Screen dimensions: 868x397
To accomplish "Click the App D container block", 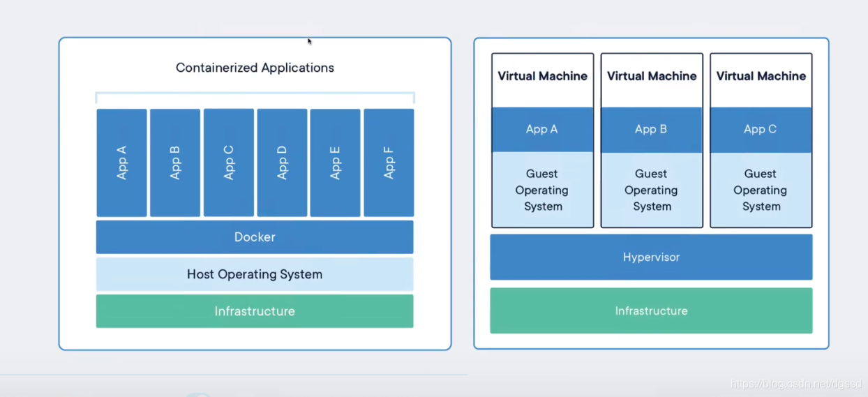I will click(282, 163).
